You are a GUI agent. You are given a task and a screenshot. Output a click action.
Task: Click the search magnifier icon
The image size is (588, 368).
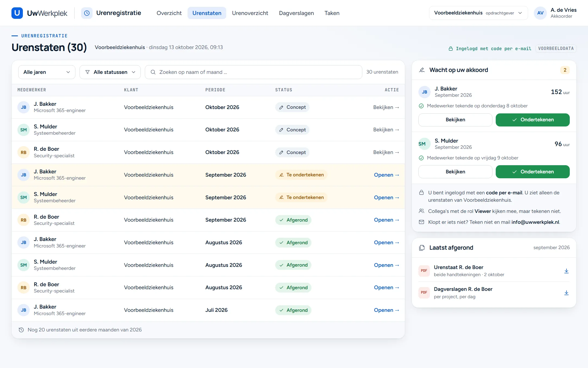(x=153, y=72)
